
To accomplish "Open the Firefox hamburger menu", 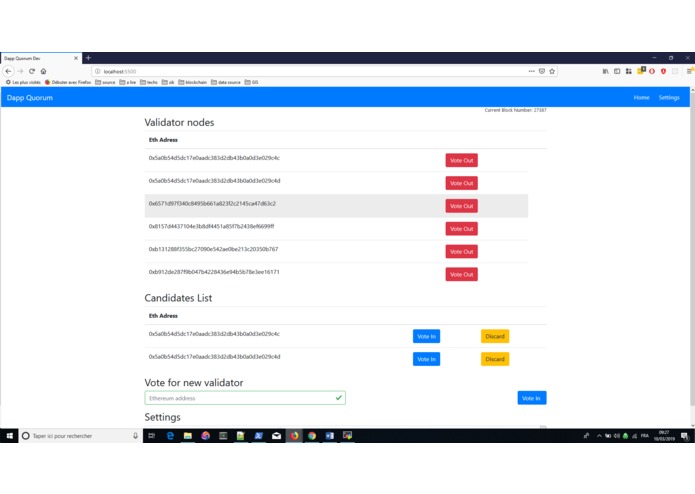I will (x=689, y=71).
